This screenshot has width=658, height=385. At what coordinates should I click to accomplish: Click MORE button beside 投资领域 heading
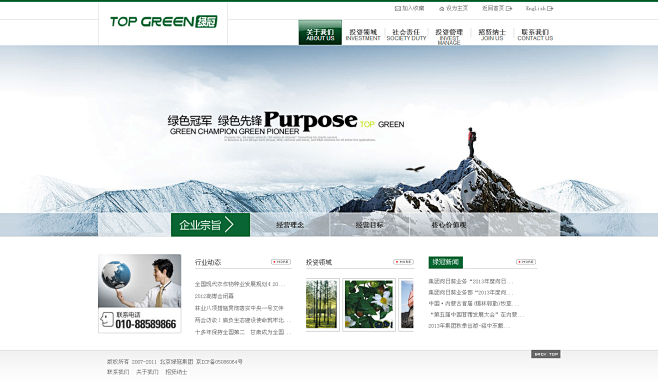[403, 262]
